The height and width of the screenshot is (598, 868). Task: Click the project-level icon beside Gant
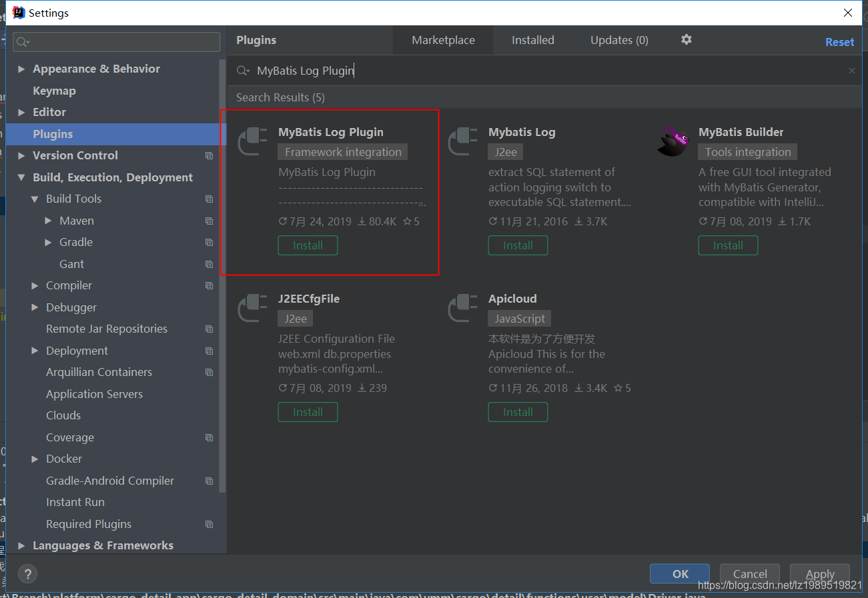tap(209, 264)
